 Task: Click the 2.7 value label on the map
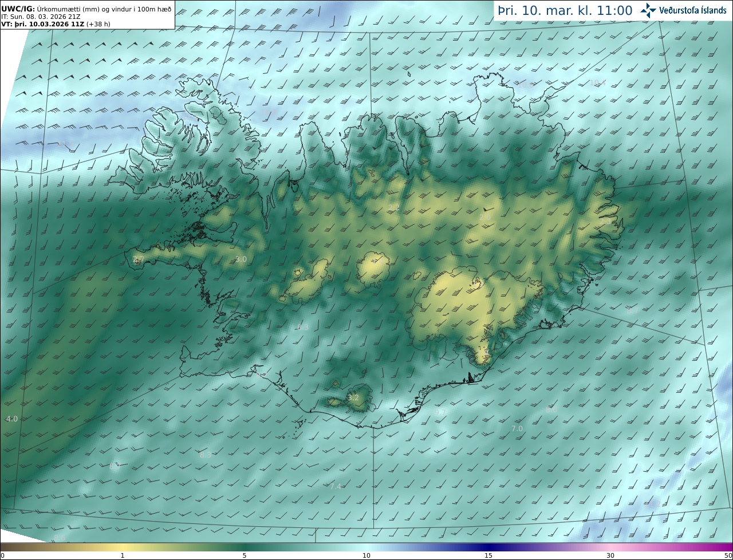(x=138, y=259)
